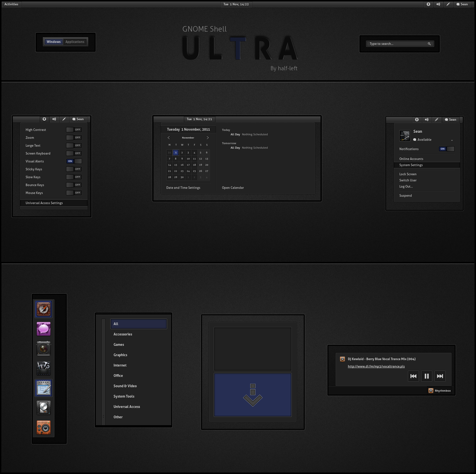Switch to the Applications tab

tap(75, 42)
